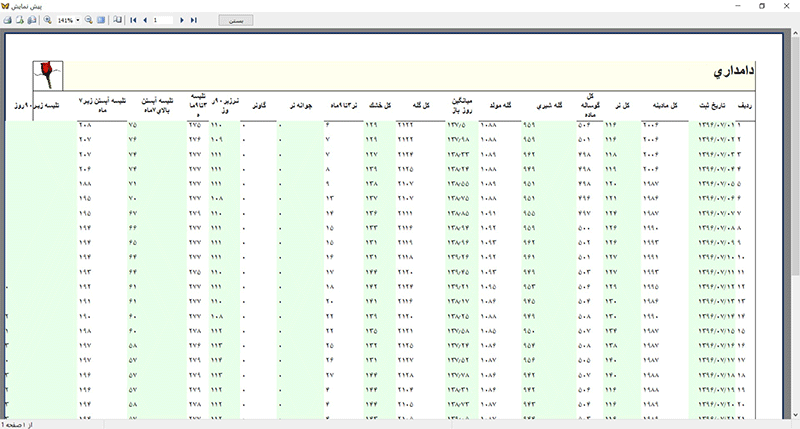Click the گله شیری value in row 12
Viewport: 800px width, 429px height.
tap(529, 287)
